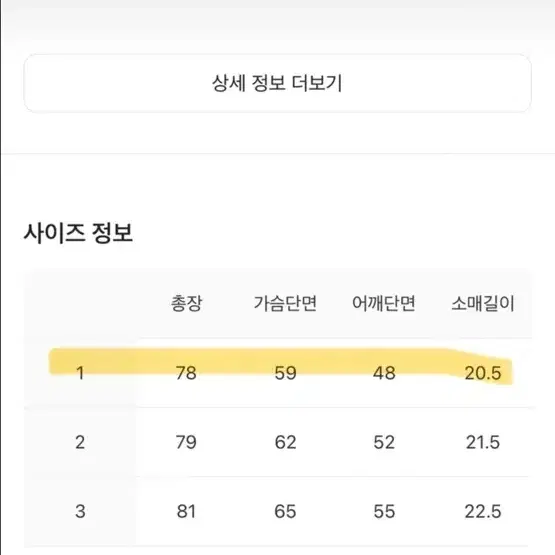Screen dimensions: 555x555
Task: Choose the size 2 row label
Action: click(x=80, y=442)
